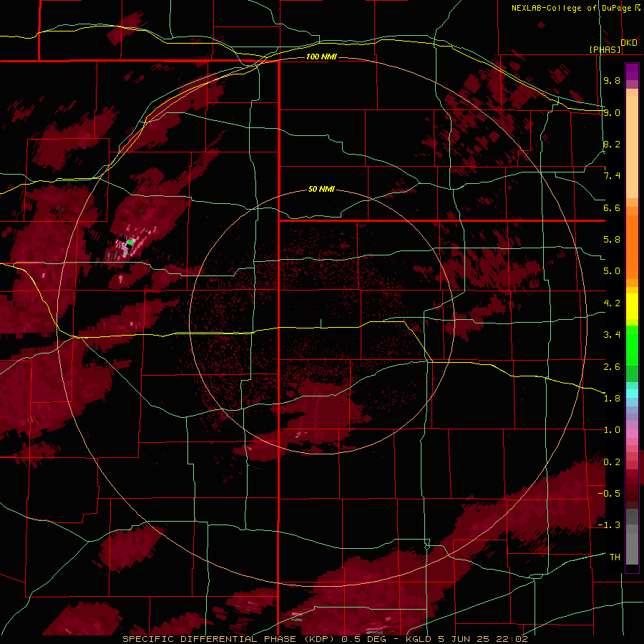This screenshot has height=644, width=644.
Task: Click the 100 NMI range ring label
Action: (x=321, y=57)
